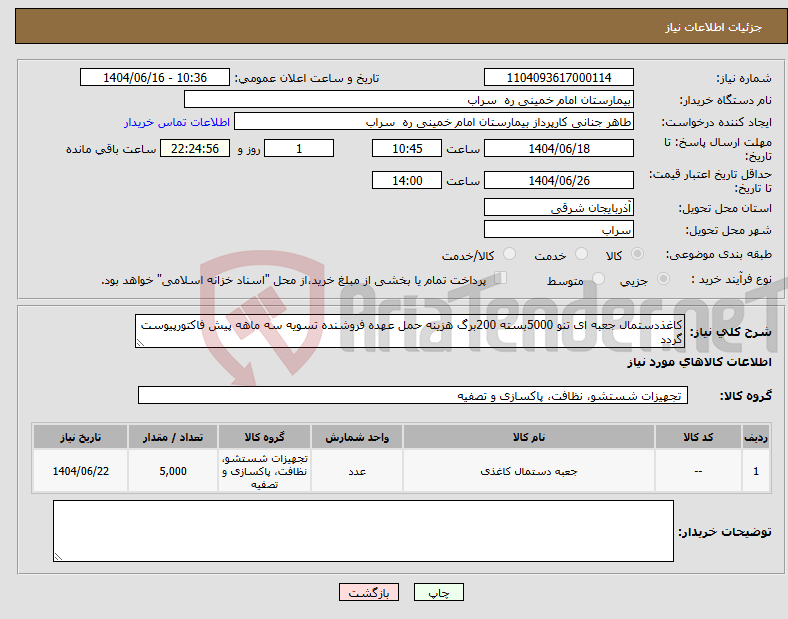Click the need number field 1104093617000114
The image size is (788, 619).
558,77
